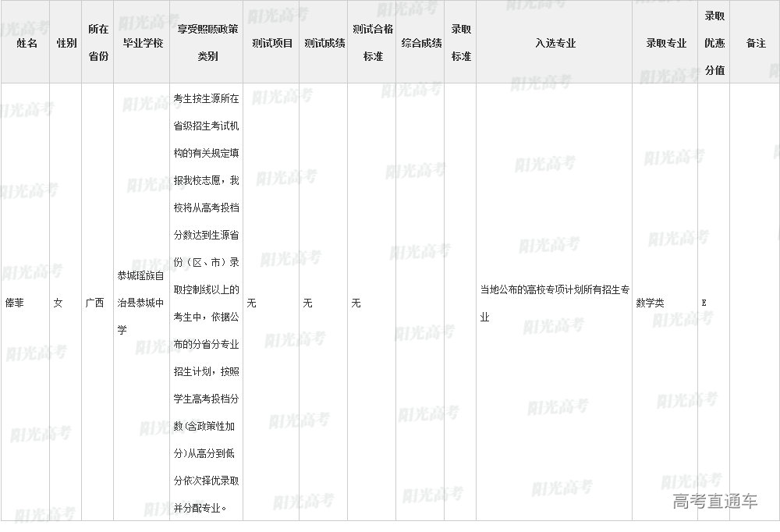Select the 数学类 admitted major cell

(x=650, y=303)
